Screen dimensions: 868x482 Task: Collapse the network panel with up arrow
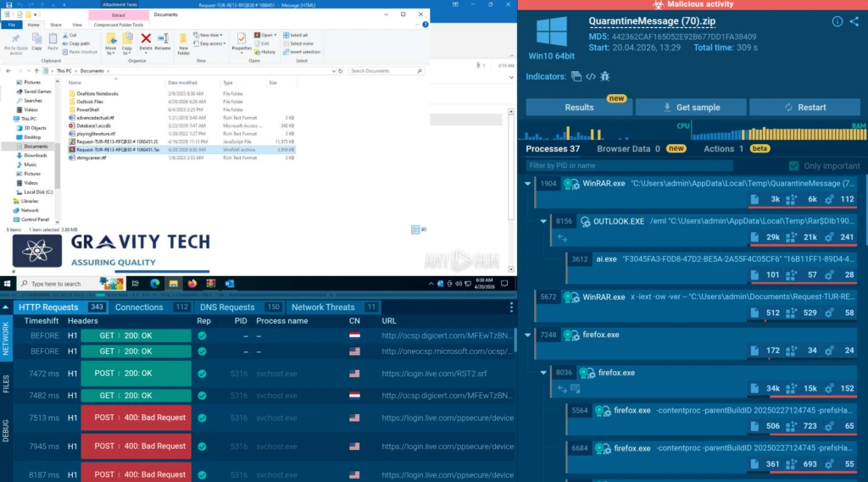point(6,307)
